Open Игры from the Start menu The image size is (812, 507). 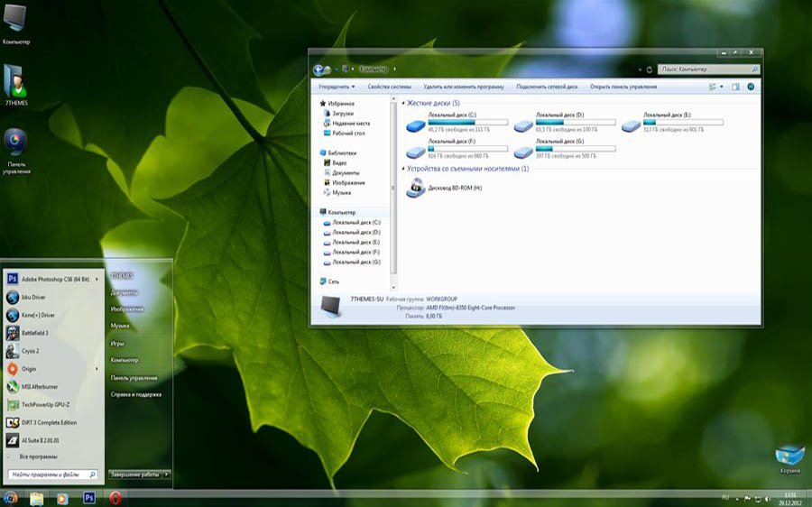coord(117,344)
